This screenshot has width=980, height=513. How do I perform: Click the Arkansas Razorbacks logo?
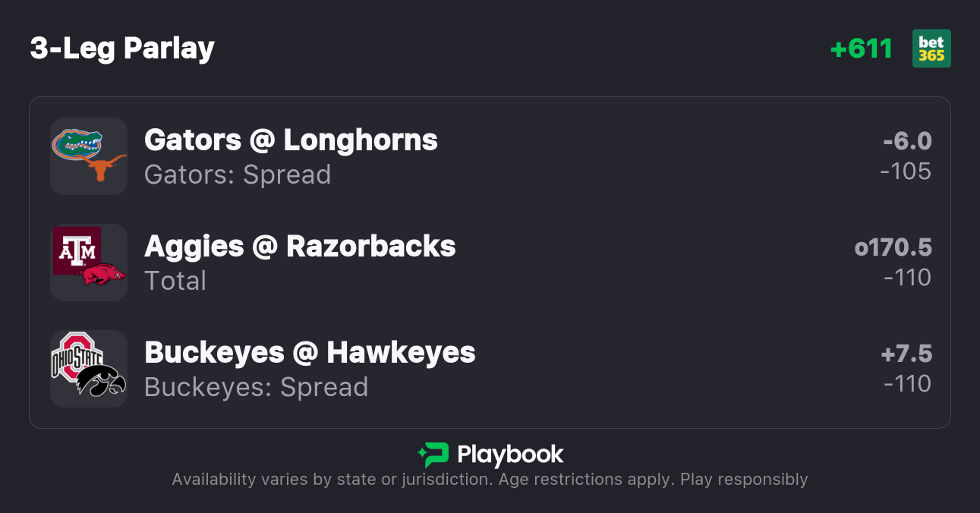(103, 274)
